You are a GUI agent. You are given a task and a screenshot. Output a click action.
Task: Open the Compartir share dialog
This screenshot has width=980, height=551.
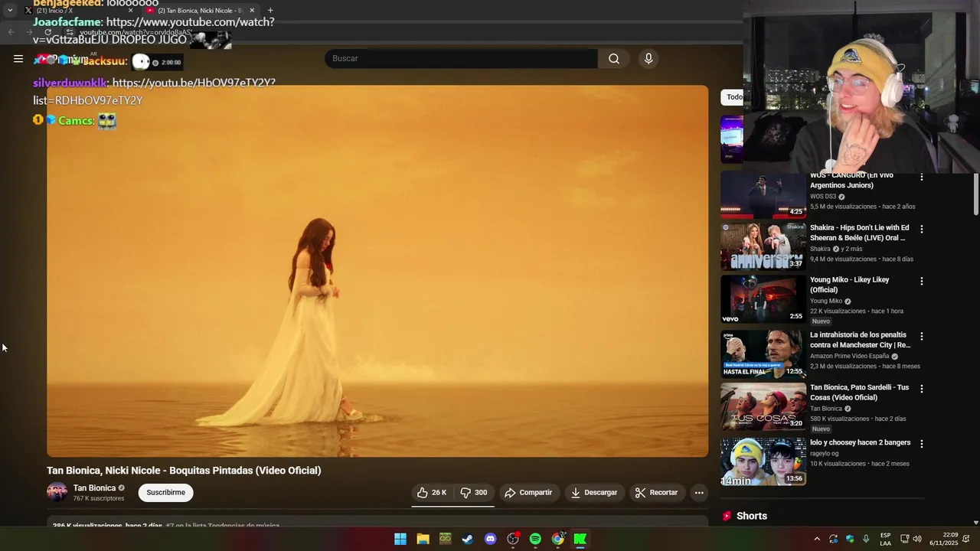(528, 493)
